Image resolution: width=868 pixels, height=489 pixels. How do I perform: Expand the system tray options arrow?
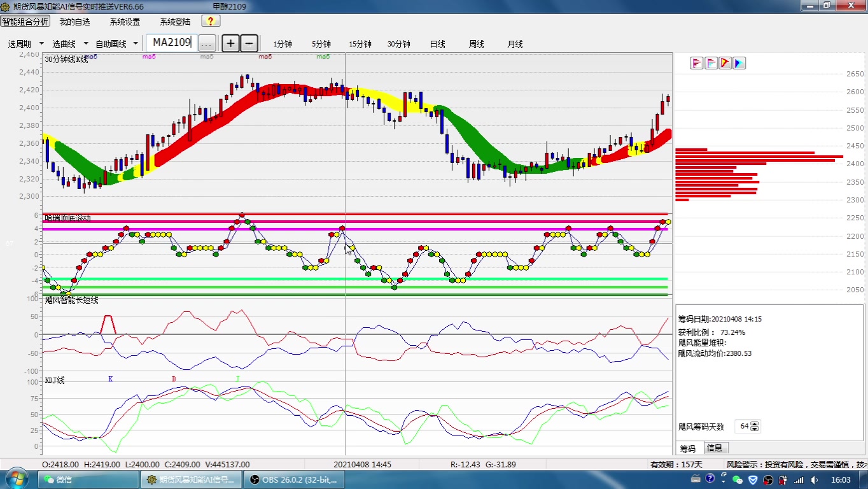point(724,481)
